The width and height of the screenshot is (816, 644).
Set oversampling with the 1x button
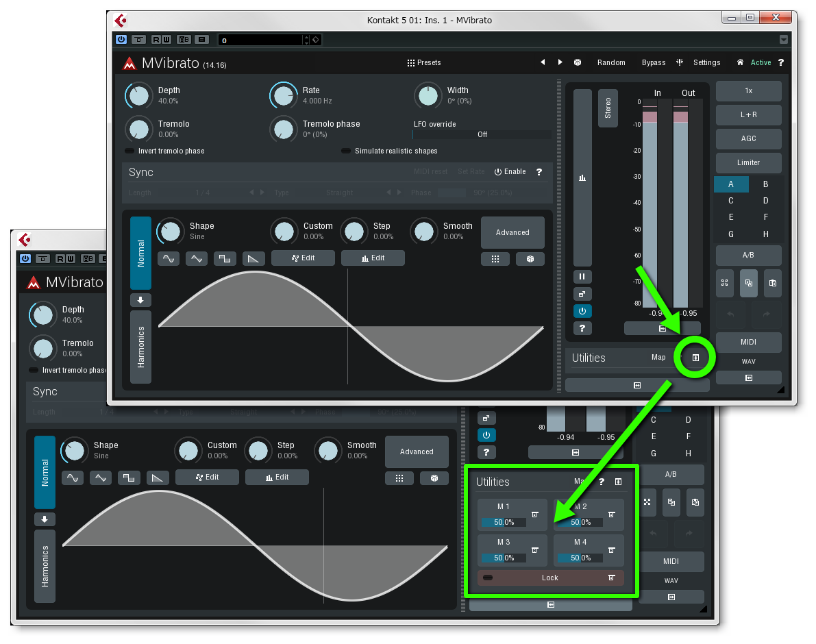[x=748, y=91]
